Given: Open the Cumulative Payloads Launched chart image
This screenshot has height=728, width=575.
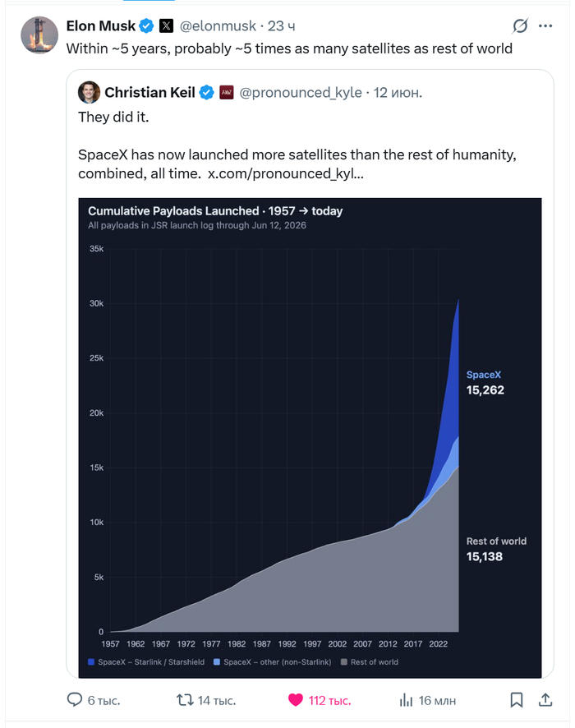Looking at the screenshot, I should (x=310, y=438).
